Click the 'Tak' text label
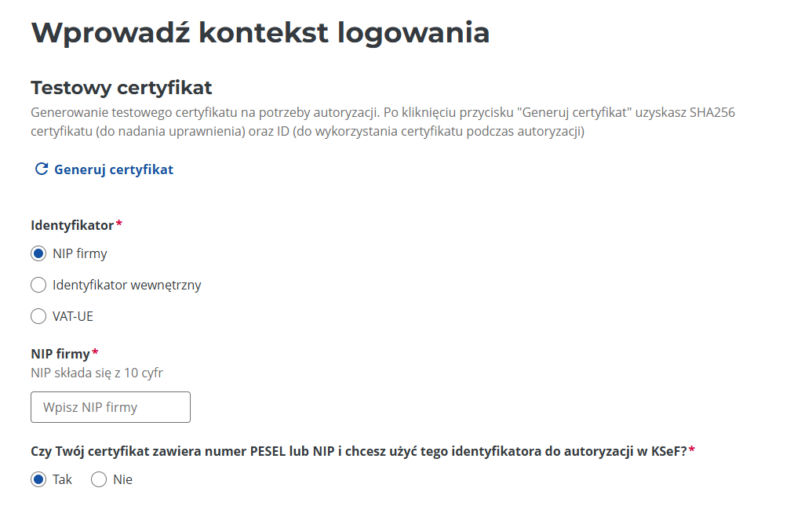This screenshot has width=812, height=506. (x=61, y=479)
